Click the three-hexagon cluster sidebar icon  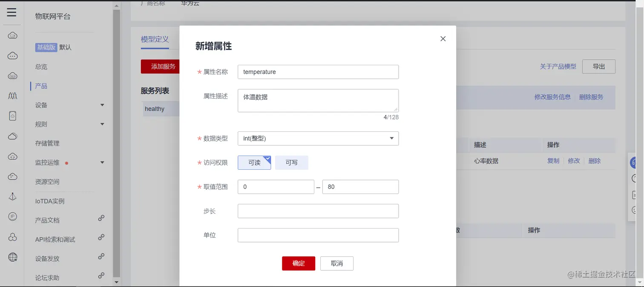click(12, 237)
